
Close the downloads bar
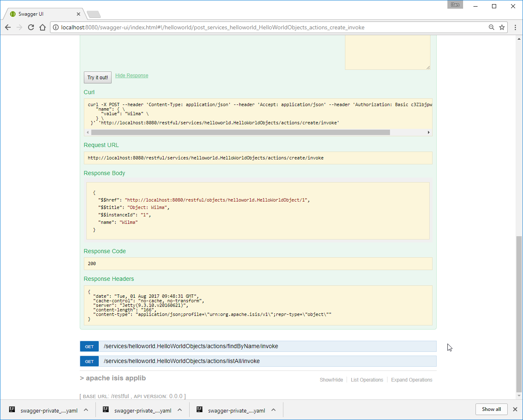click(x=515, y=409)
